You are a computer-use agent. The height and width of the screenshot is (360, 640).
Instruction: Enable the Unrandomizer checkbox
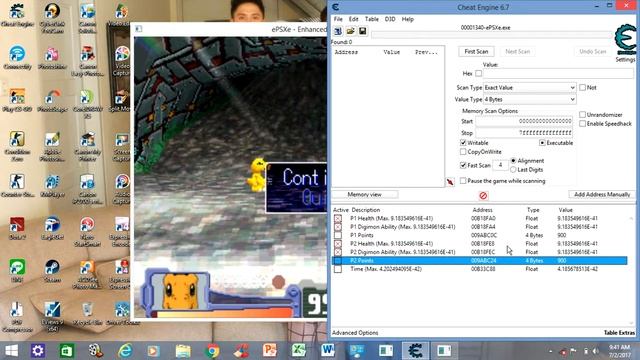pos(582,115)
